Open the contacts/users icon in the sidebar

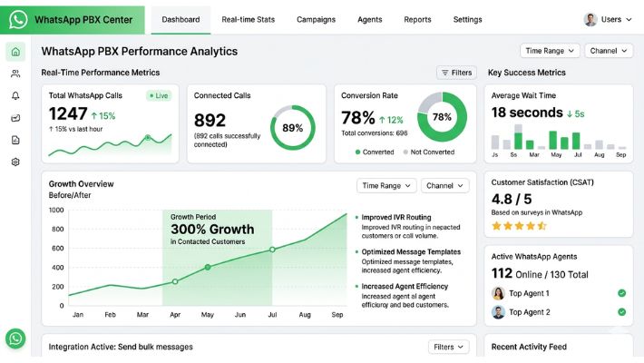coord(15,74)
